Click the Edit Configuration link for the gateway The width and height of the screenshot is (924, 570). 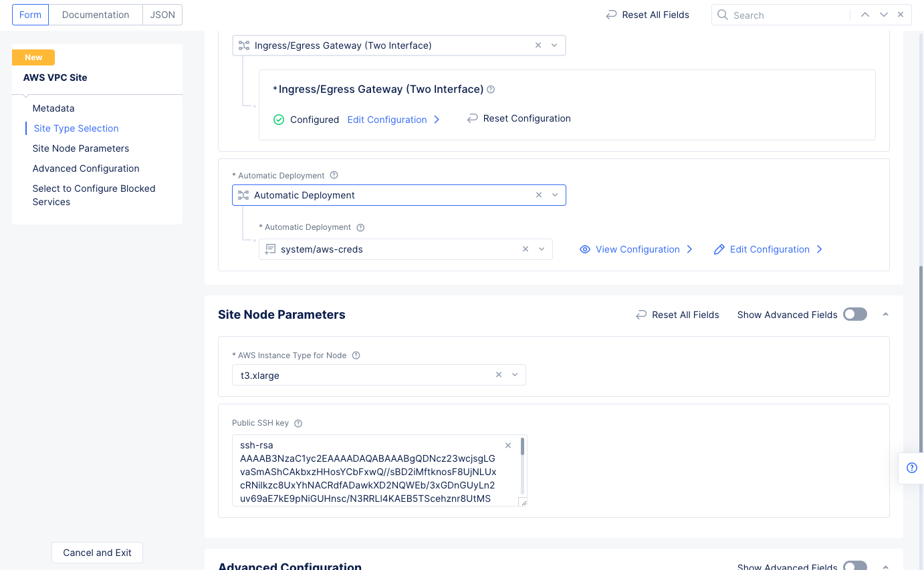pos(388,119)
